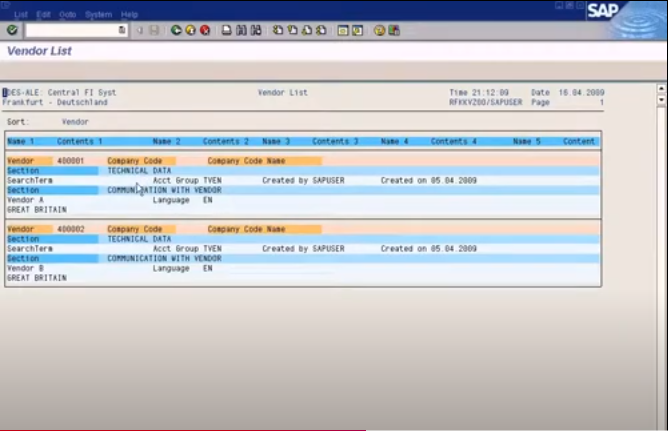
Task: Click the yellow Exit icon
Action: click(190, 30)
